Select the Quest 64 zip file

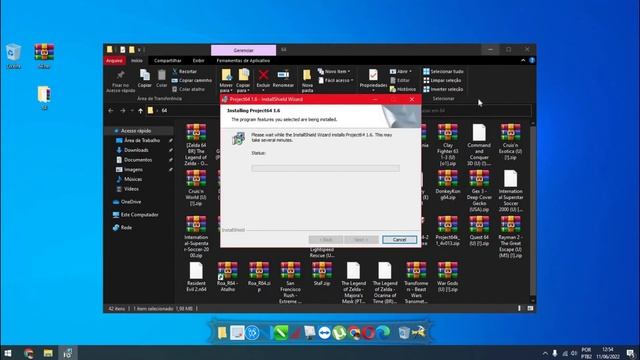pos(479,231)
